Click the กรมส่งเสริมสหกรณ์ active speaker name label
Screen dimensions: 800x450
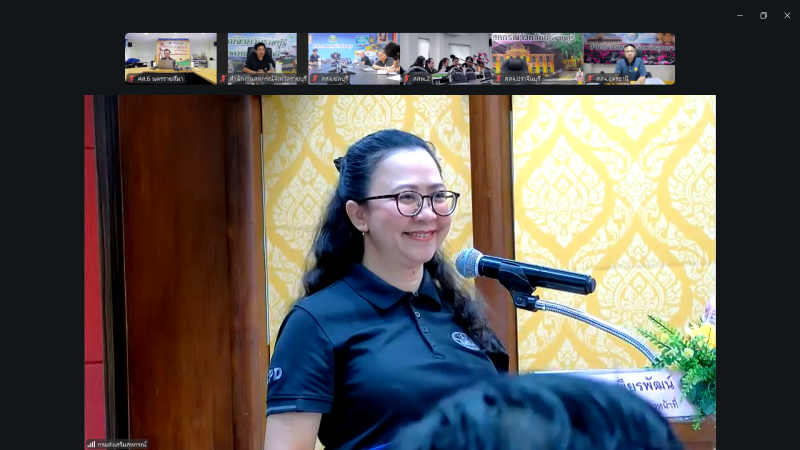point(121,444)
